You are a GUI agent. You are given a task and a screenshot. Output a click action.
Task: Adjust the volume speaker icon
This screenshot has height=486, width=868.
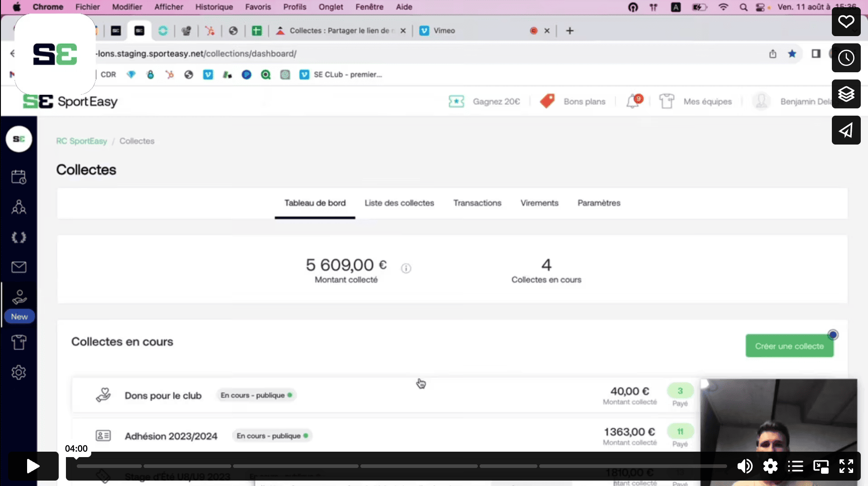coord(745,466)
